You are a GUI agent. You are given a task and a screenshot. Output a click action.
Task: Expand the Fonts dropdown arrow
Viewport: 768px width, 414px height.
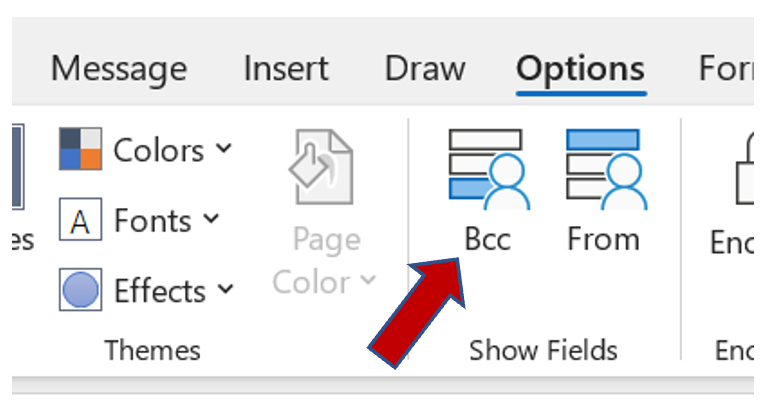(x=211, y=218)
